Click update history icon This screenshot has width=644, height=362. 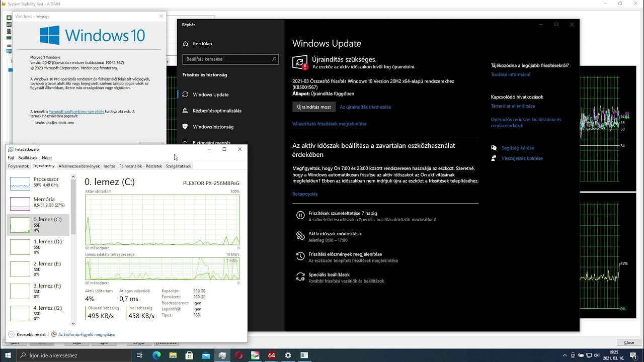click(300, 256)
